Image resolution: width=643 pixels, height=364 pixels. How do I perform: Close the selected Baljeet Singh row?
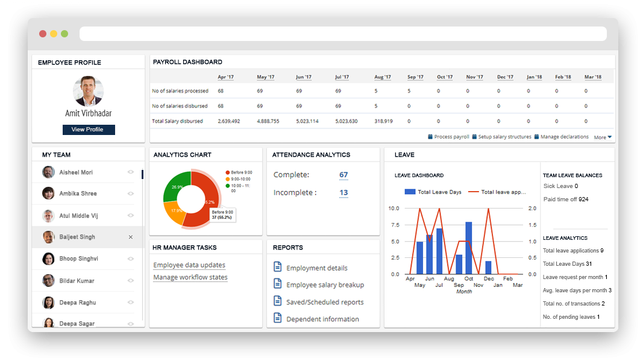[130, 237]
